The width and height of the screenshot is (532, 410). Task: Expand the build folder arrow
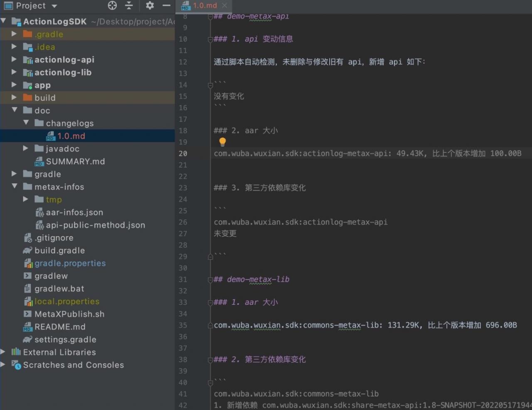14,97
